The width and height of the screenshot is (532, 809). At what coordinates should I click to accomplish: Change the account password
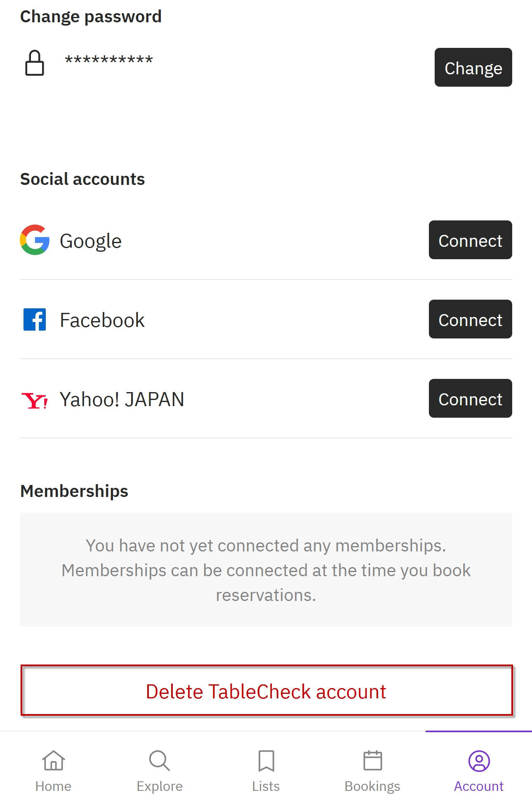pyautogui.click(x=473, y=67)
